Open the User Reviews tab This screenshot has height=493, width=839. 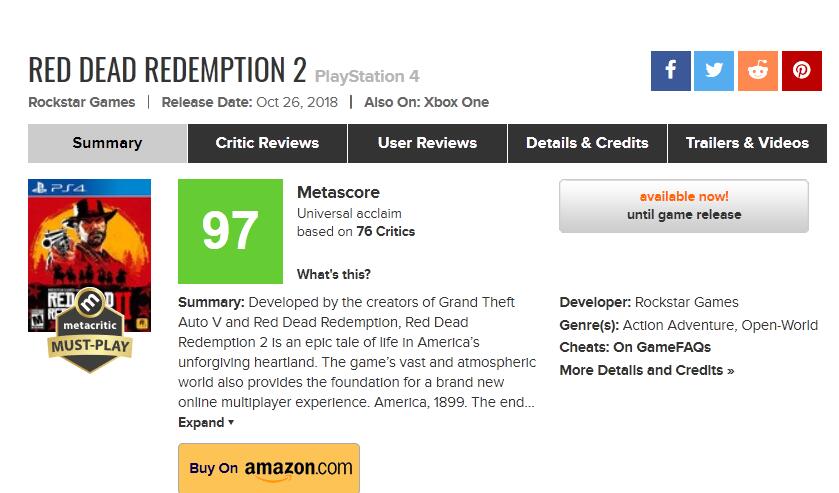[x=427, y=143]
